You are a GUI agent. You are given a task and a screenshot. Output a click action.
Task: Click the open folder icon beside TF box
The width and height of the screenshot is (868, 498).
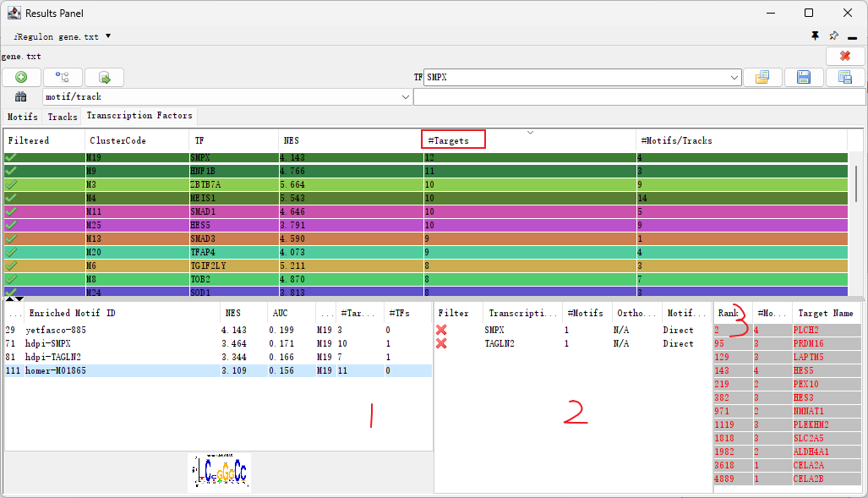762,77
